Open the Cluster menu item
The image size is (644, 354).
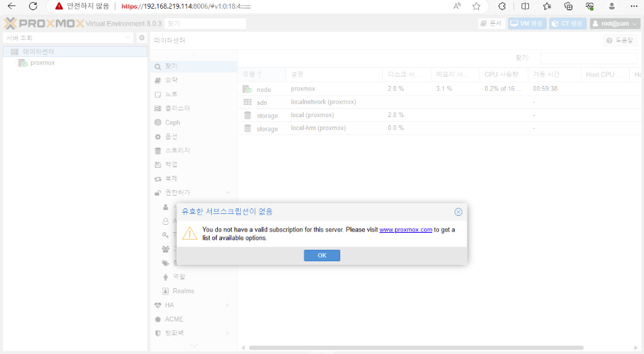193,108
